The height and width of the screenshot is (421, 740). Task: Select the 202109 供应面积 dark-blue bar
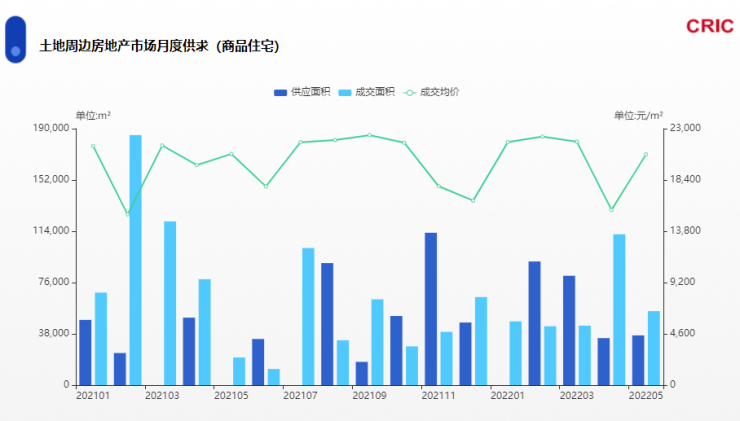[x=362, y=373]
